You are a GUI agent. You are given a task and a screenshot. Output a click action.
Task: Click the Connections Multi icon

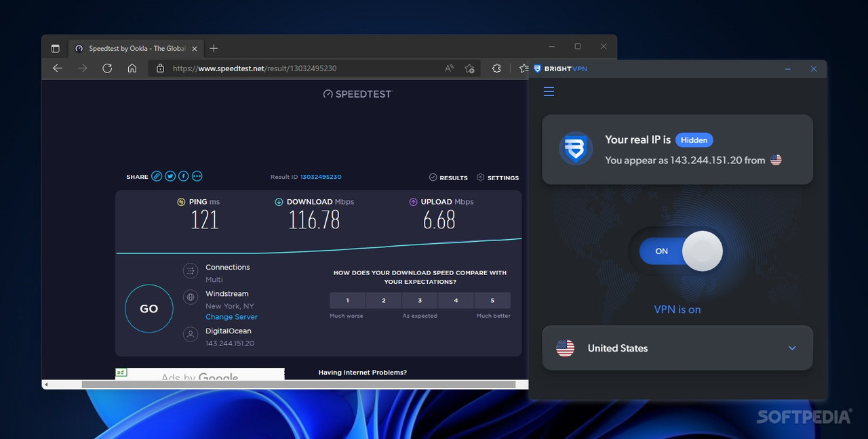(191, 271)
